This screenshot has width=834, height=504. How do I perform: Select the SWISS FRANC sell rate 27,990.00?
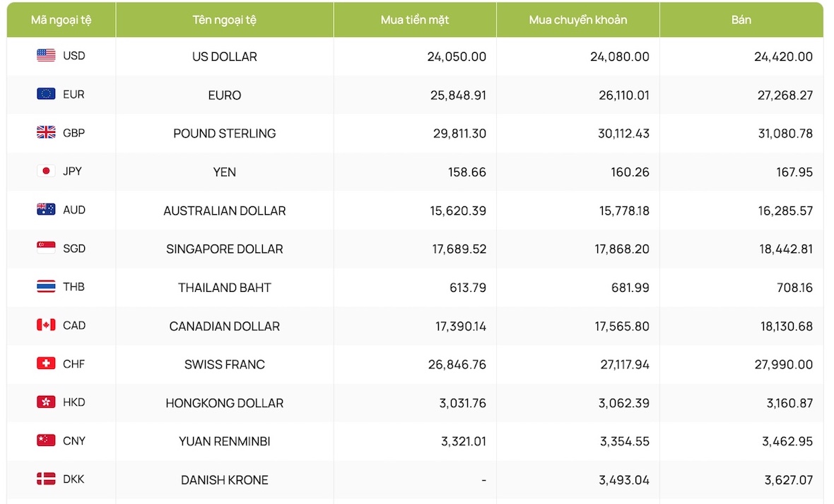[784, 365]
